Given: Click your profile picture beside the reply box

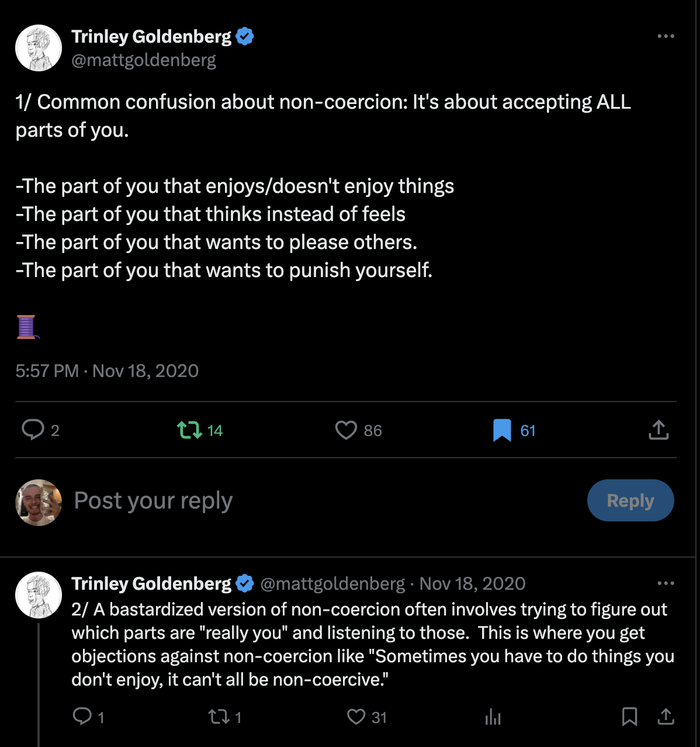Looking at the screenshot, I should pos(39,502).
